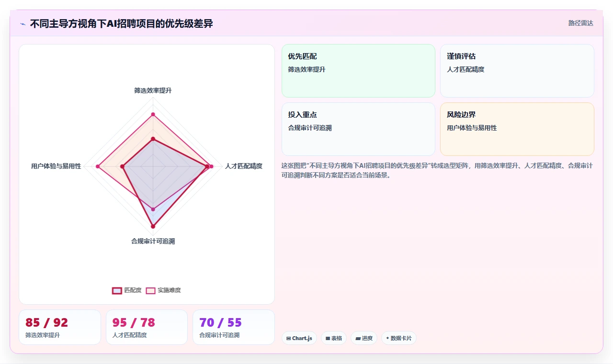Click the top data point on the radar's 筛选效率提升 axis

pos(153,114)
